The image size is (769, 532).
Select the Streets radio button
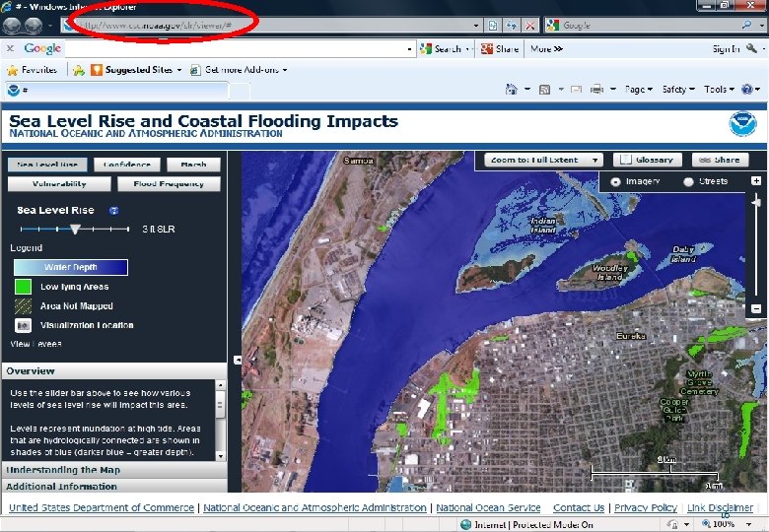coord(688,181)
